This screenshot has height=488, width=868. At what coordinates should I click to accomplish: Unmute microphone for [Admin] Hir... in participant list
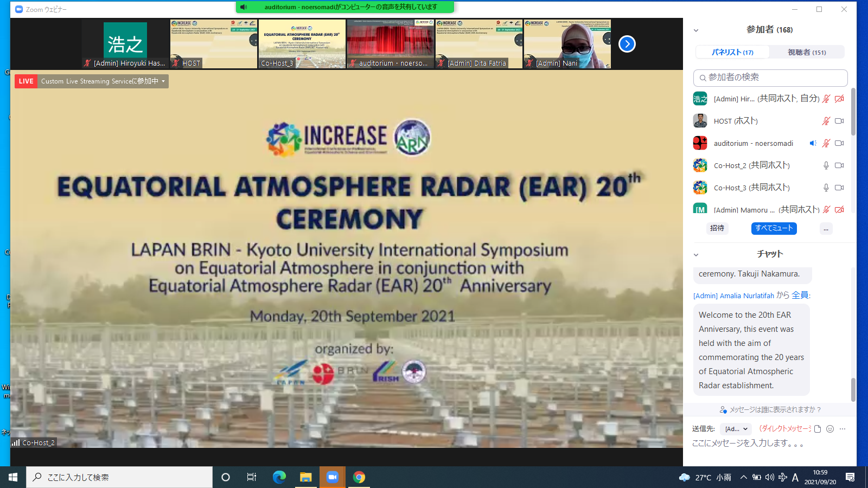tap(826, 99)
